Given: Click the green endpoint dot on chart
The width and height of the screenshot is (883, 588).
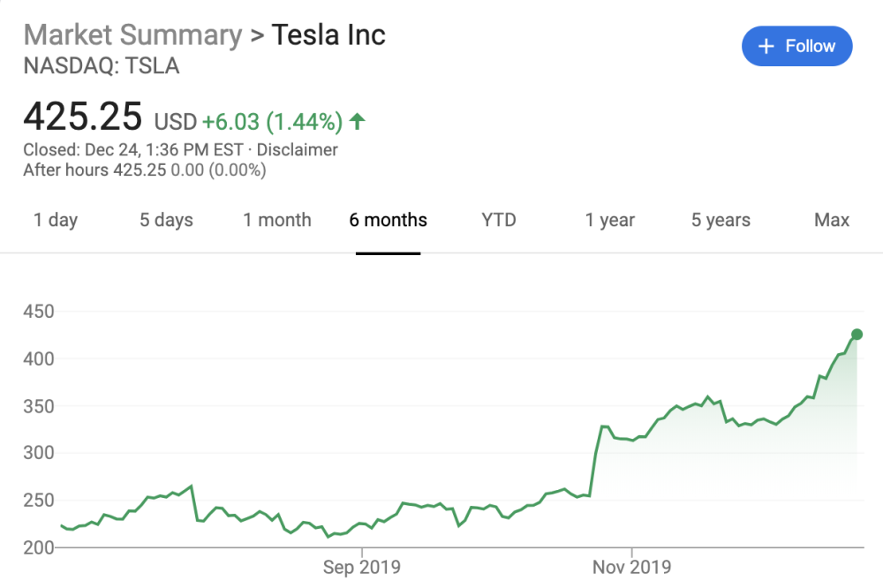Looking at the screenshot, I should (857, 334).
